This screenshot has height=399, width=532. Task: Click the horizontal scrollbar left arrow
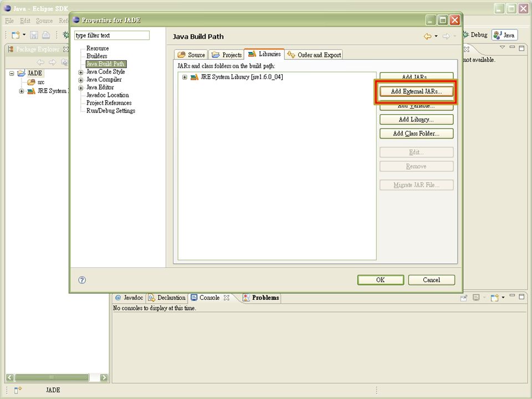coord(9,377)
